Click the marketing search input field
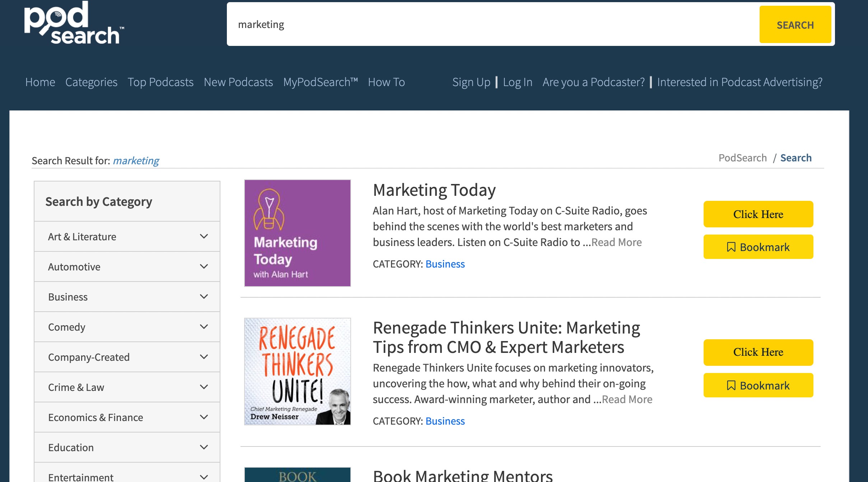This screenshot has height=482, width=868. pyautogui.click(x=493, y=24)
